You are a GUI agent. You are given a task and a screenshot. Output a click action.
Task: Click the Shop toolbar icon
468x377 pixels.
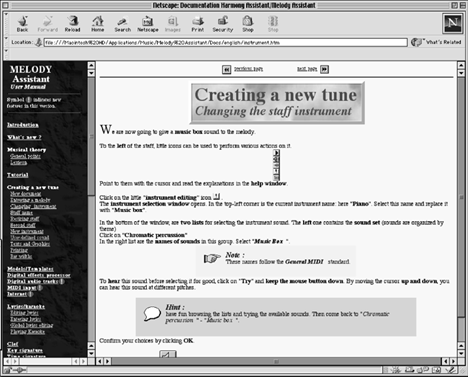(248, 24)
